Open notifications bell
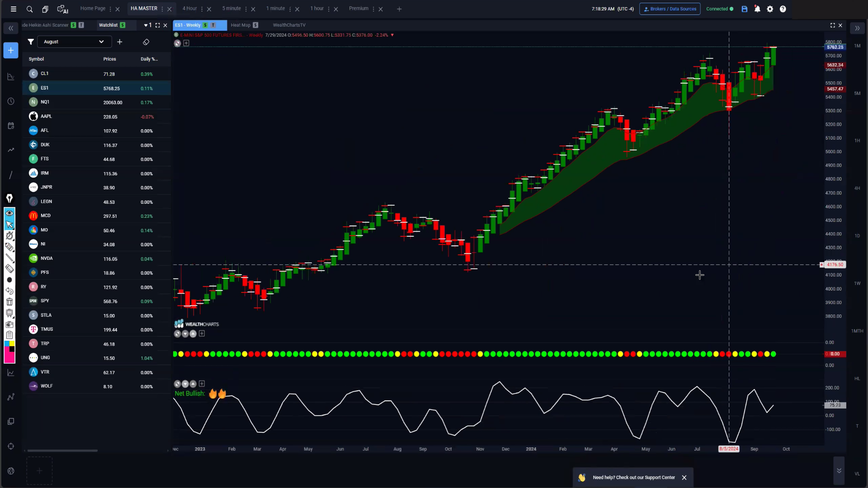868x488 pixels. point(757,9)
